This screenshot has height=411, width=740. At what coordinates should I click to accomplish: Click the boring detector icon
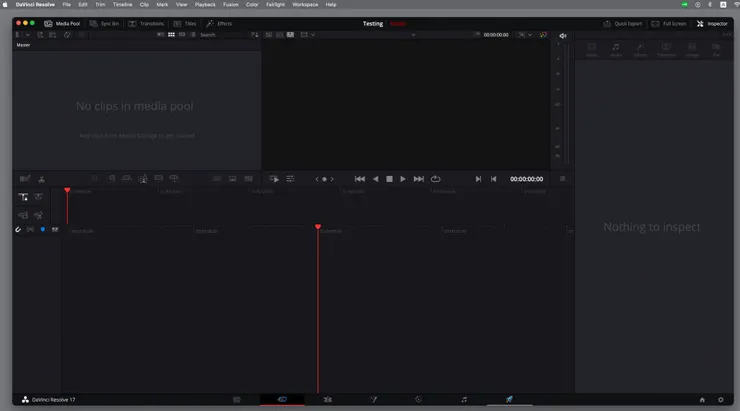click(x=25, y=179)
